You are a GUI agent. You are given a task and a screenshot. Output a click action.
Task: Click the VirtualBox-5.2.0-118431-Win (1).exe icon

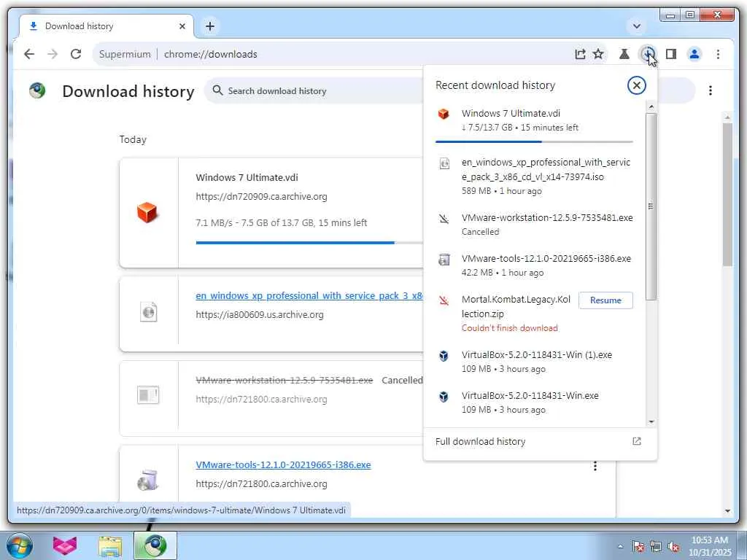click(444, 356)
